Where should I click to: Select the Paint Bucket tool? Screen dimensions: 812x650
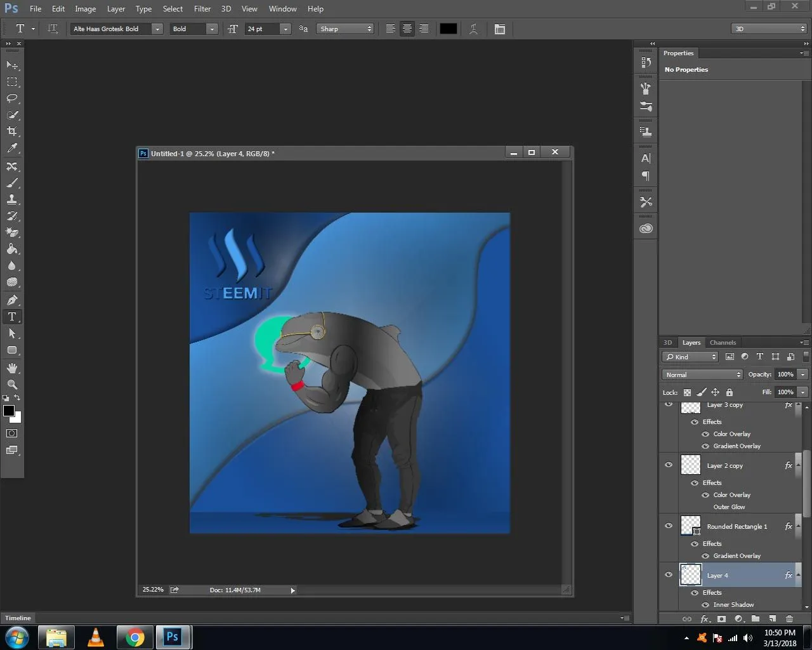[x=12, y=249]
